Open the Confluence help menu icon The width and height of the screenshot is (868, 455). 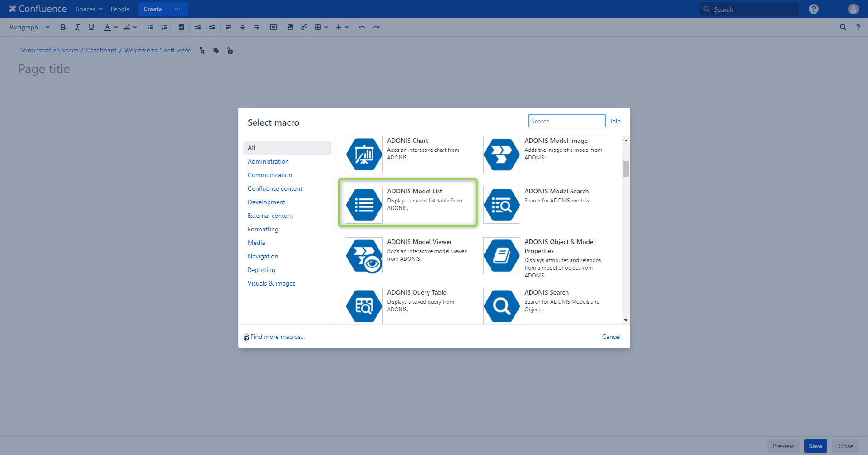click(814, 9)
